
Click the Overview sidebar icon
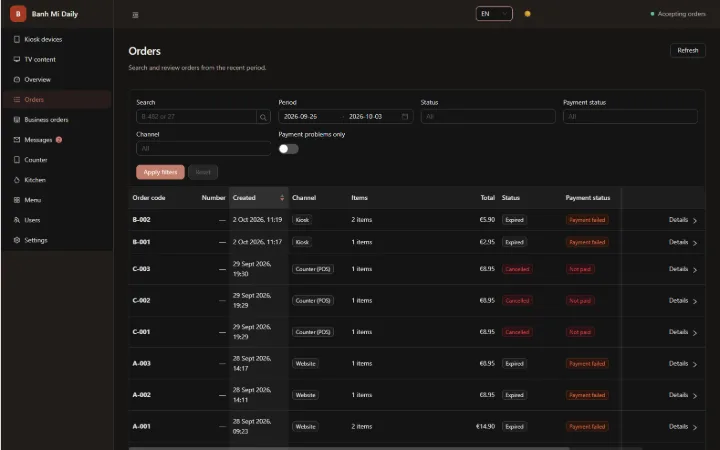(x=17, y=79)
